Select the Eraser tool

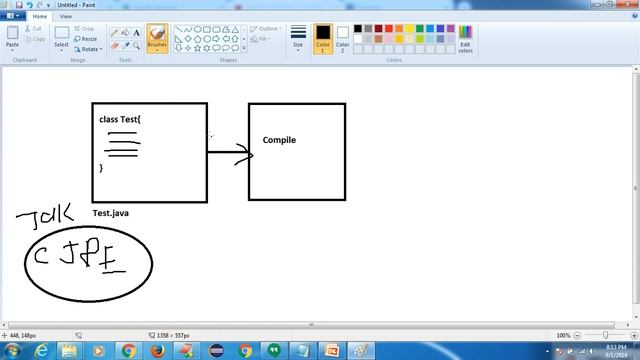tap(115, 45)
